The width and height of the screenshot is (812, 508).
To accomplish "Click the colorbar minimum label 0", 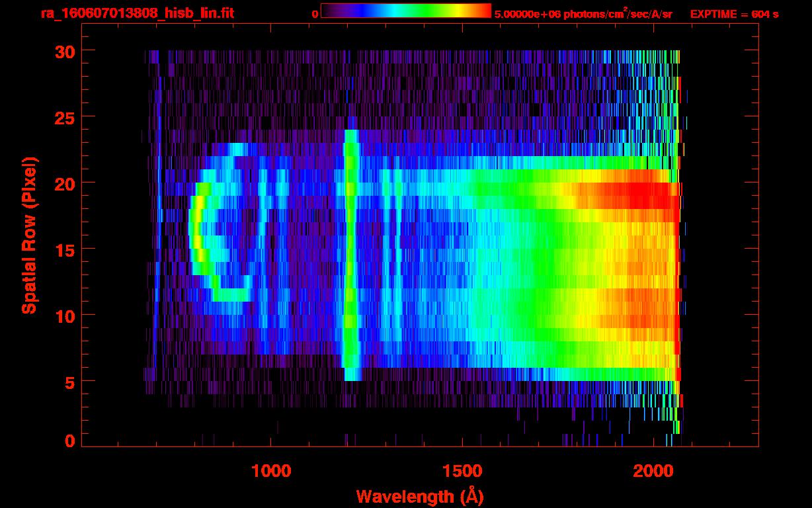I will point(315,14).
